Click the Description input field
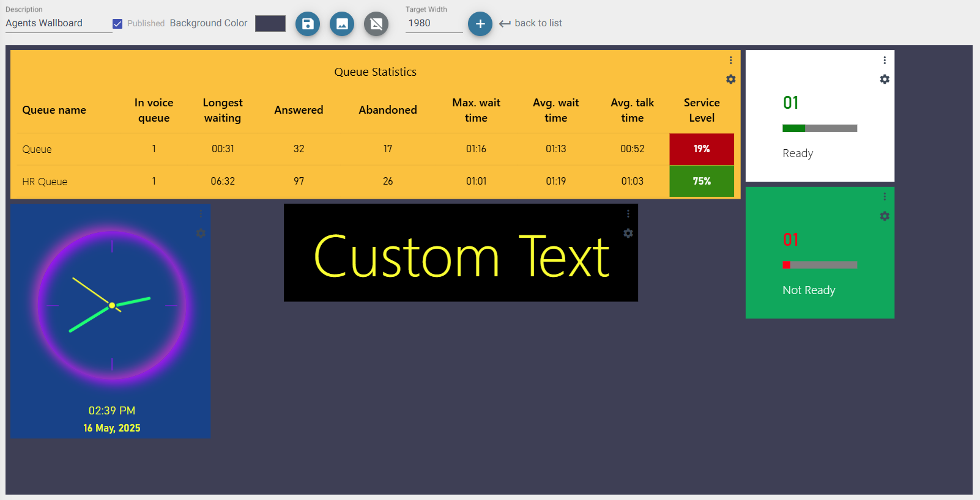The height and width of the screenshot is (500, 980). (58, 23)
